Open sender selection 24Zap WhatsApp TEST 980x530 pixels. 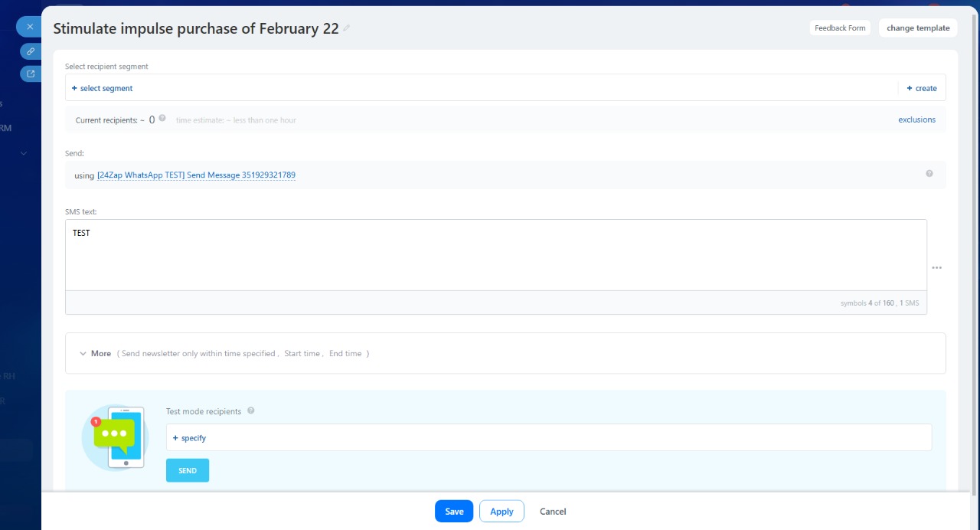click(x=196, y=175)
